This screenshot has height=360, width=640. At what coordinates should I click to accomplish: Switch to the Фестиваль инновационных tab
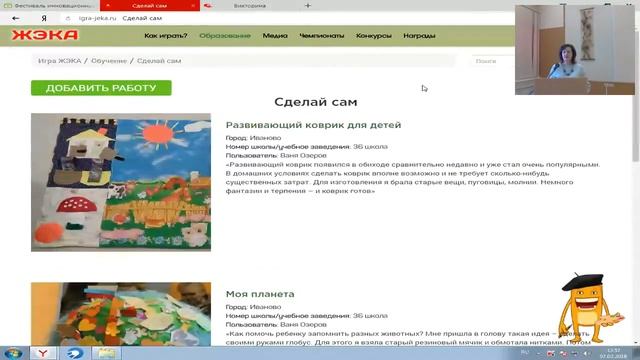point(50,6)
